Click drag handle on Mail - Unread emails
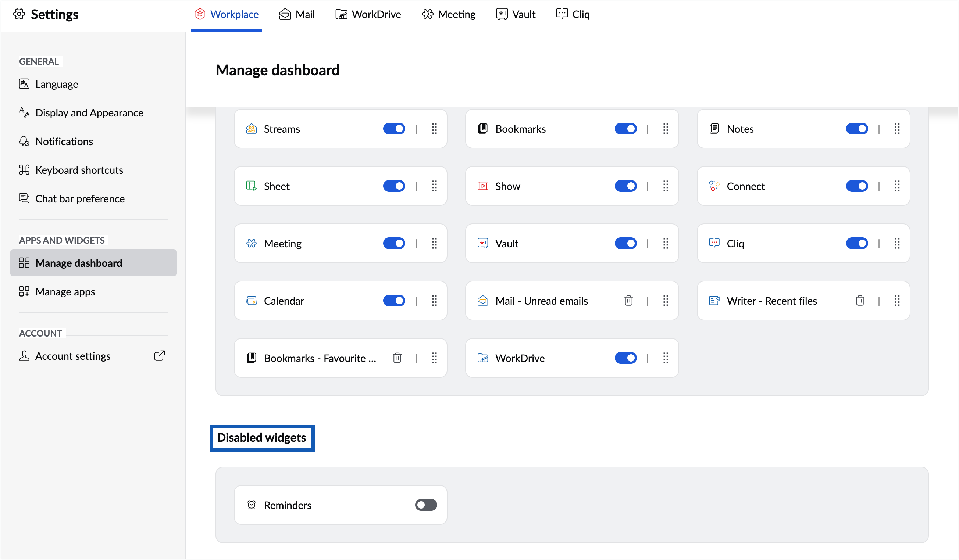Screen dimensions: 959x560 click(666, 301)
